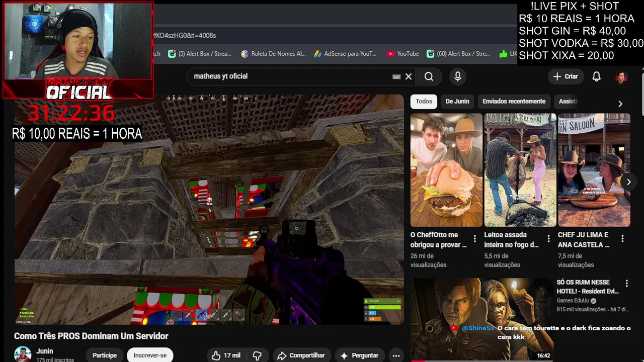Click the Perguntar button
Screen dimensions: 644x362
tap(359, 355)
